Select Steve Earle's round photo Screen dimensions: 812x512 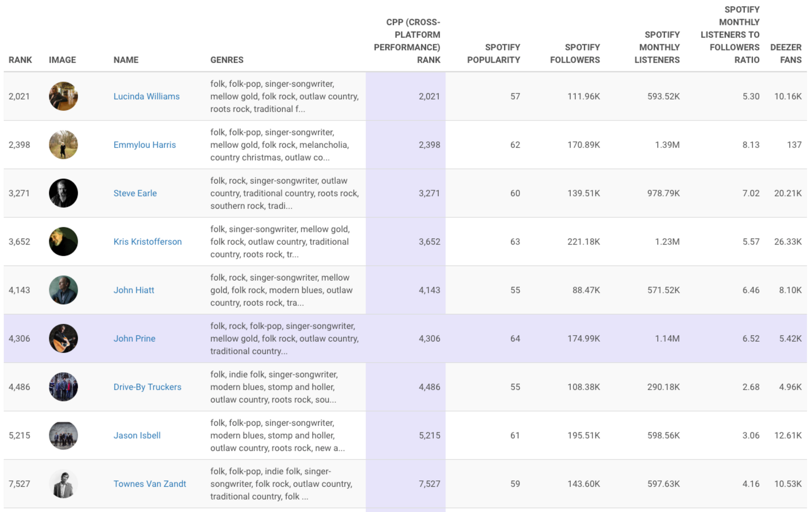pyautogui.click(x=63, y=193)
